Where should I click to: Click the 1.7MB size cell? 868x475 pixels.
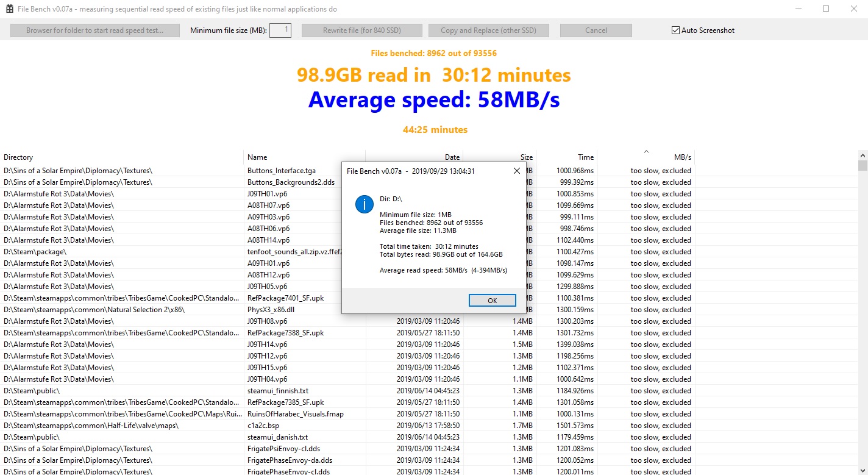pyautogui.click(x=522, y=426)
